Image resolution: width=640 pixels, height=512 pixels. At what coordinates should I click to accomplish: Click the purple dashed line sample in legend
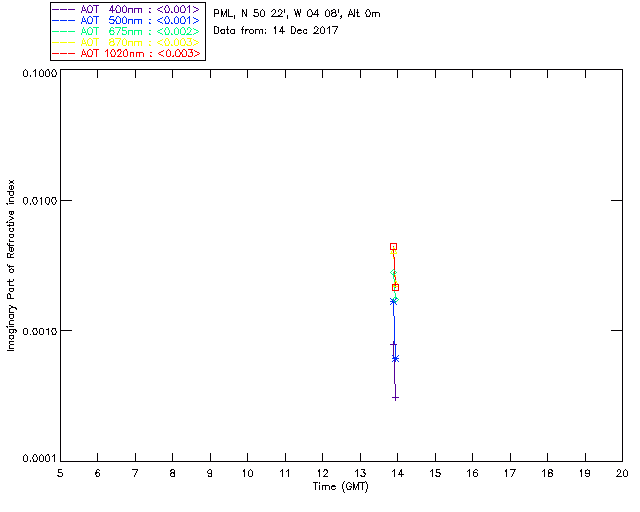[x=64, y=9]
